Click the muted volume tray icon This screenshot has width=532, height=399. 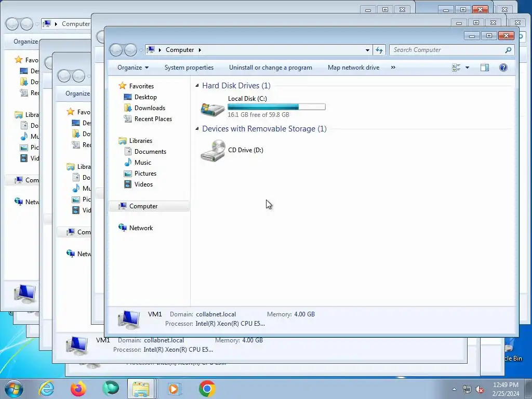(480, 390)
